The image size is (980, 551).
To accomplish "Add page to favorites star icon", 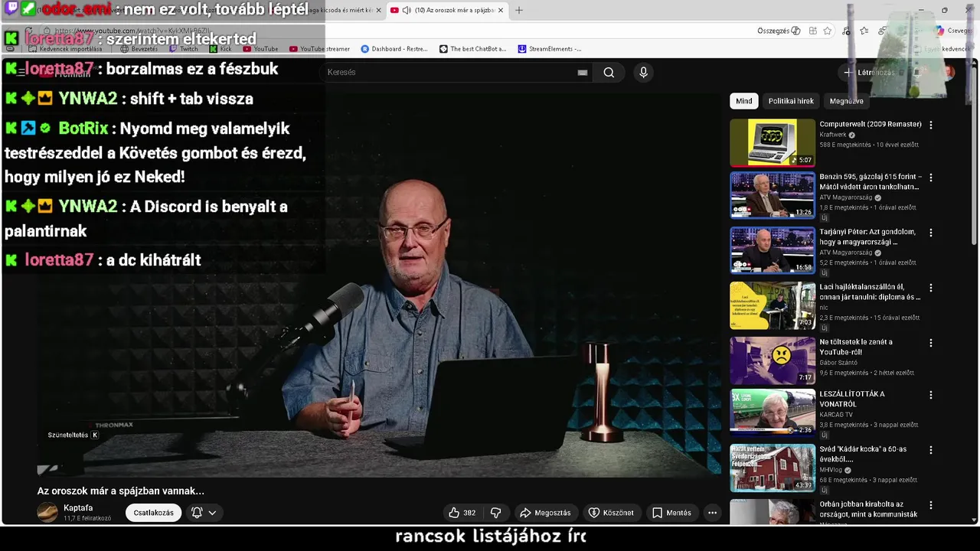I will point(828,31).
